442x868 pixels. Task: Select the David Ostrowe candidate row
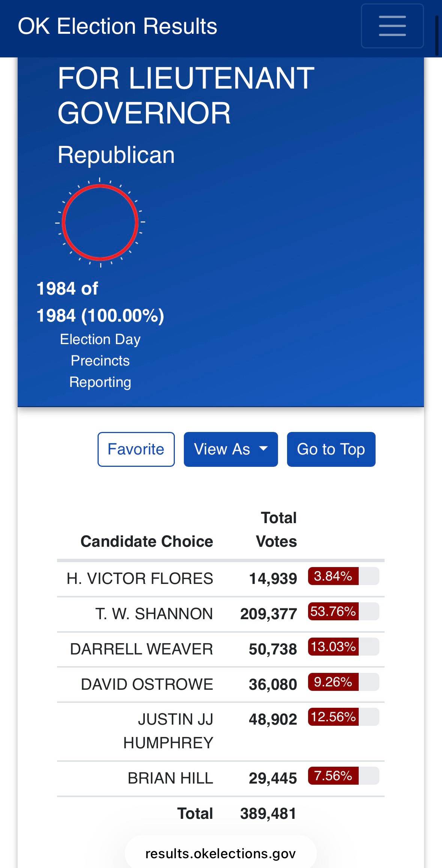(221, 684)
